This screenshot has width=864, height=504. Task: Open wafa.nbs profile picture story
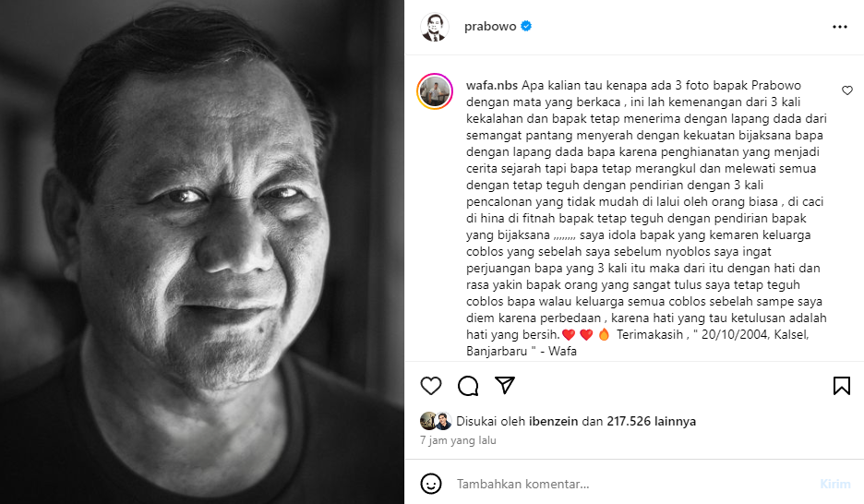435,91
